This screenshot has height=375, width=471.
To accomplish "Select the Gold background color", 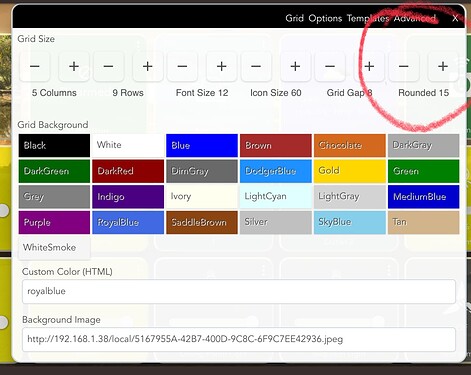I will pos(350,171).
